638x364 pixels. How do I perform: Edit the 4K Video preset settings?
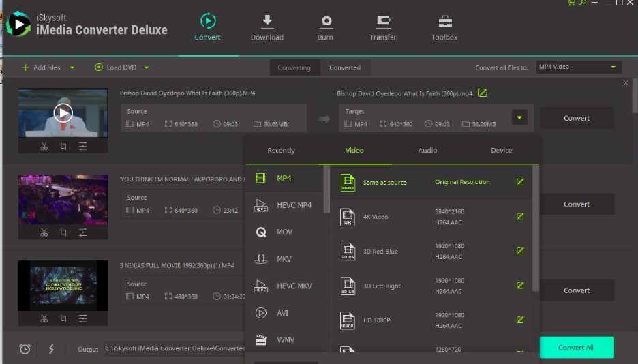pyautogui.click(x=520, y=216)
